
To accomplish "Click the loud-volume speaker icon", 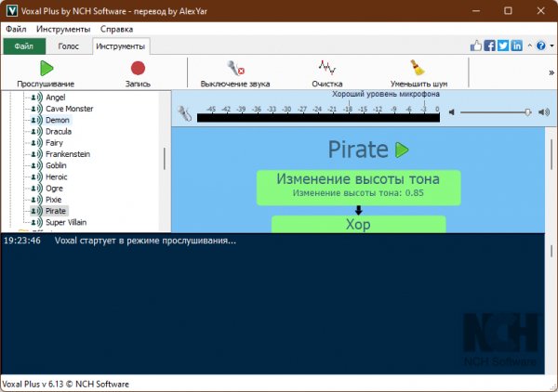I will coord(544,112).
